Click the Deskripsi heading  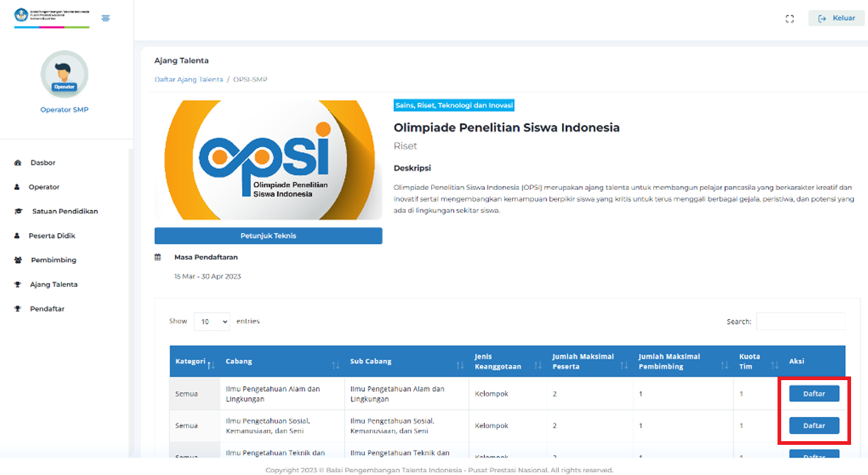coord(413,168)
